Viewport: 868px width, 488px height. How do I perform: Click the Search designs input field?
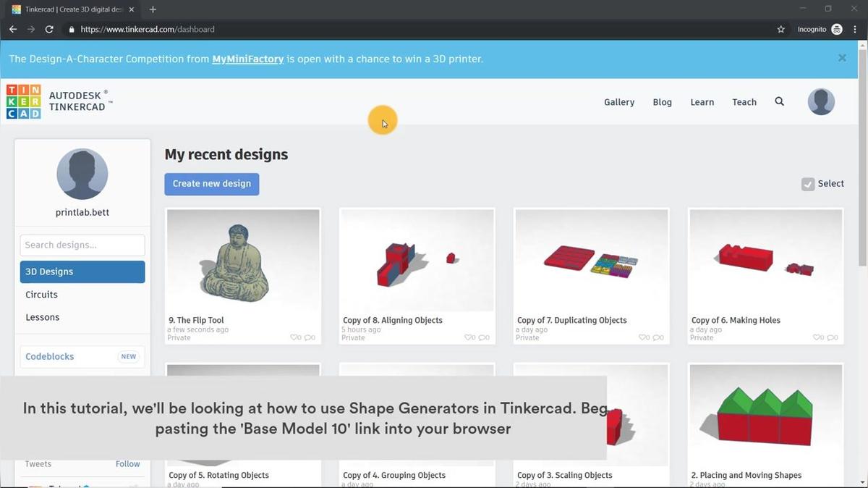[x=82, y=245]
